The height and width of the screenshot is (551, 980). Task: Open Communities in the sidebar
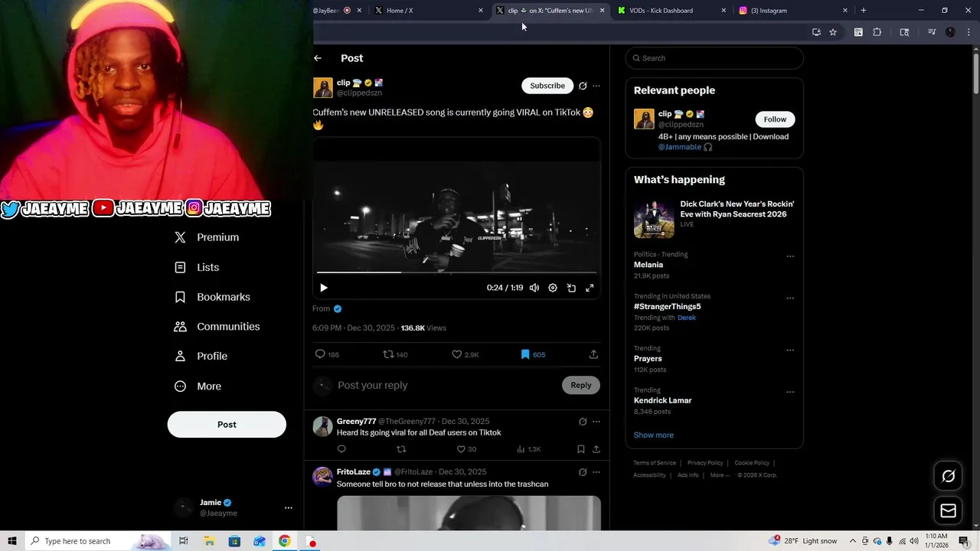click(217, 327)
